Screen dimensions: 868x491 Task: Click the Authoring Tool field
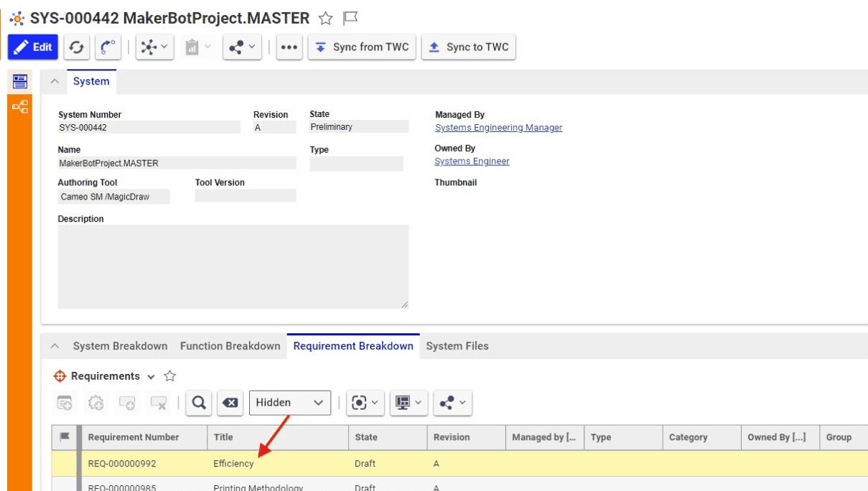click(x=113, y=197)
